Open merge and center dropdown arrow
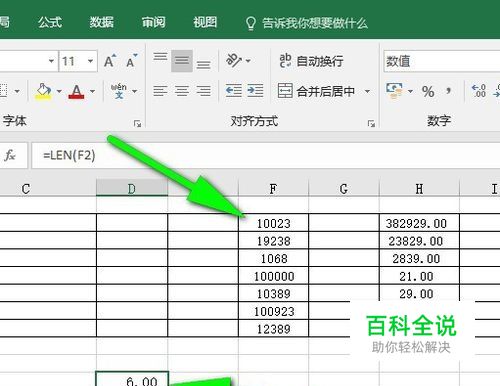 [x=367, y=91]
